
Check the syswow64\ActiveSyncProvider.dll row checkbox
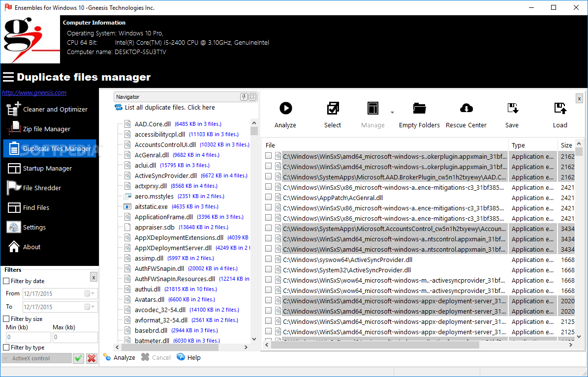[269, 259]
